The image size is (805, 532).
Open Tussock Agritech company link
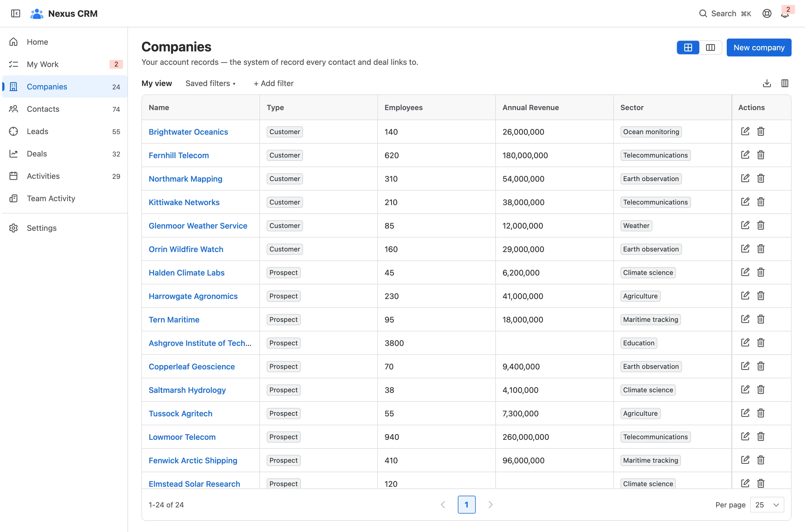[181, 413]
